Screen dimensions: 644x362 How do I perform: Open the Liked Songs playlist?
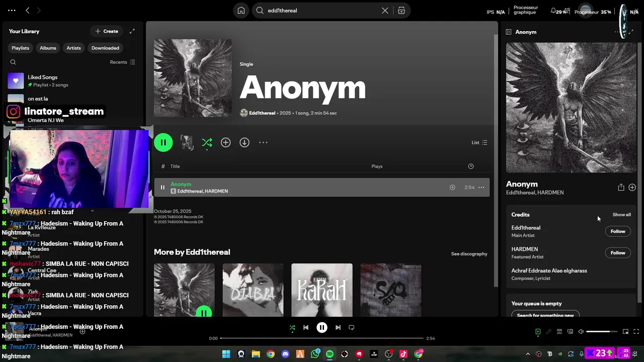[72, 81]
